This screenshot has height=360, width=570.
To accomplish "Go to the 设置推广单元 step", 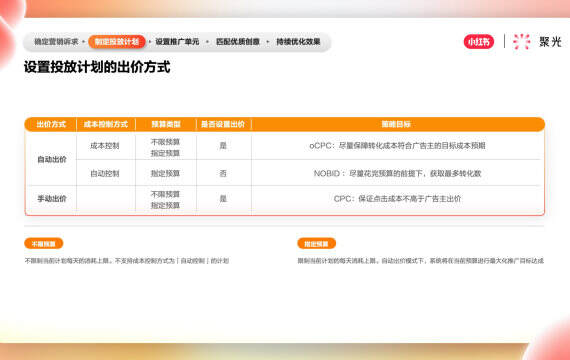I will click(x=177, y=42).
